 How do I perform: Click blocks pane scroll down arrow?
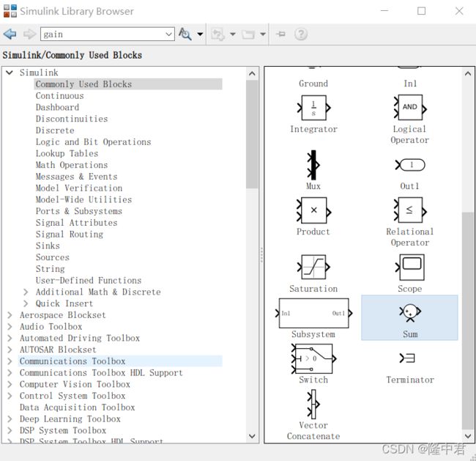pos(468,436)
